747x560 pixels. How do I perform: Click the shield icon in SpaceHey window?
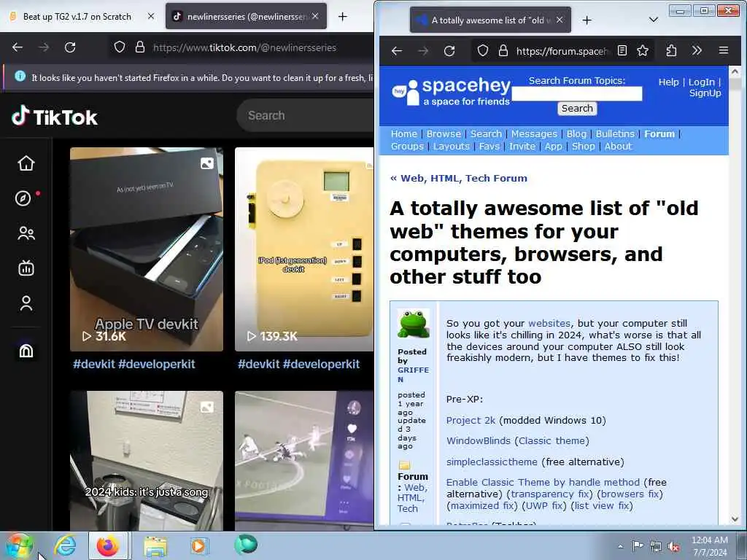pyautogui.click(x=483, y=50)
